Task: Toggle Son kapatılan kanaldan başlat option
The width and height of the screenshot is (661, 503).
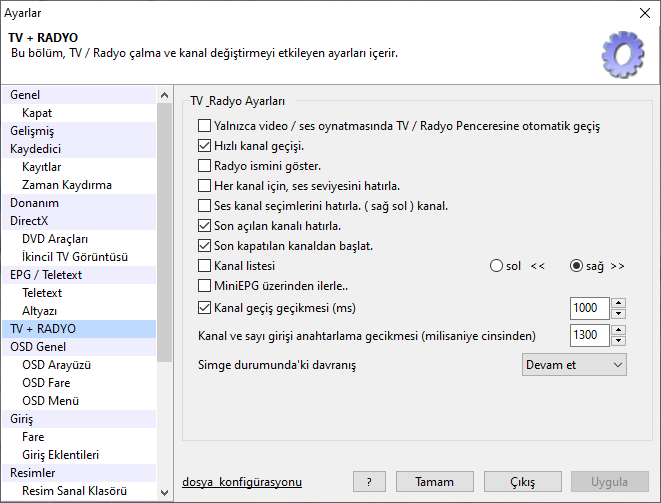Action: (205, 245)
